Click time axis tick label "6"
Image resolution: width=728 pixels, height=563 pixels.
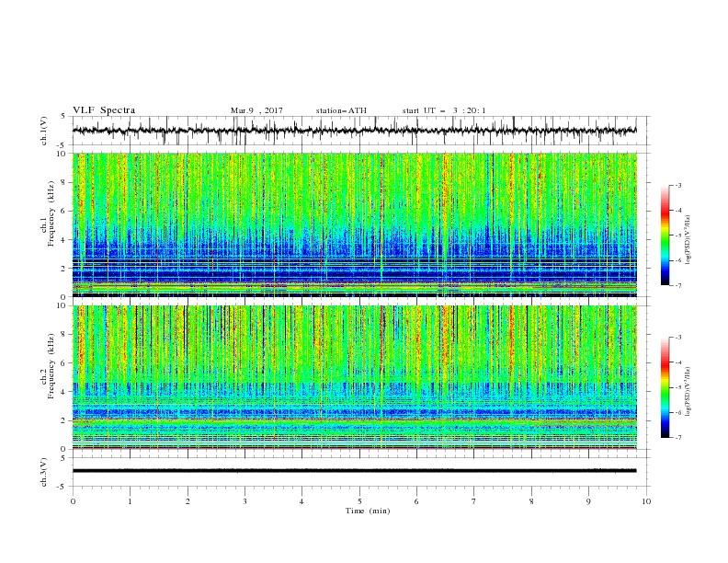pyautogui.click(x=416, y=501)
